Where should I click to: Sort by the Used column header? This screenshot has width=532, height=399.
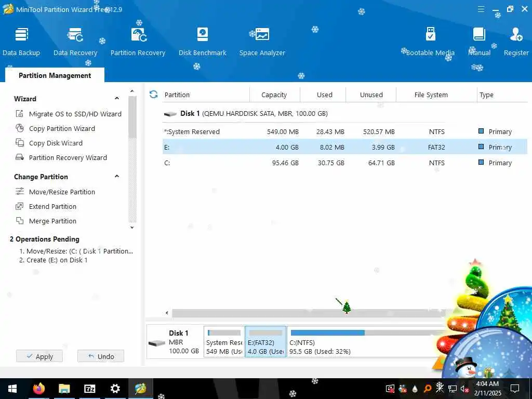click(323, 95)
